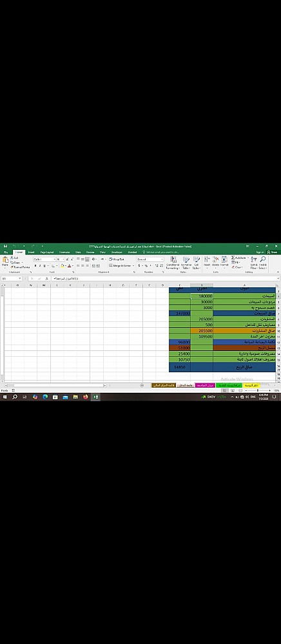Expand the font name dropdown
The image size is (281, 644).
(54, 259)
